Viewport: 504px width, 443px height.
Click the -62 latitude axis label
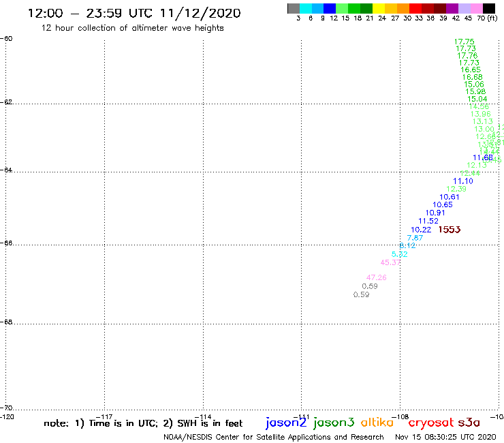point(7,102)
